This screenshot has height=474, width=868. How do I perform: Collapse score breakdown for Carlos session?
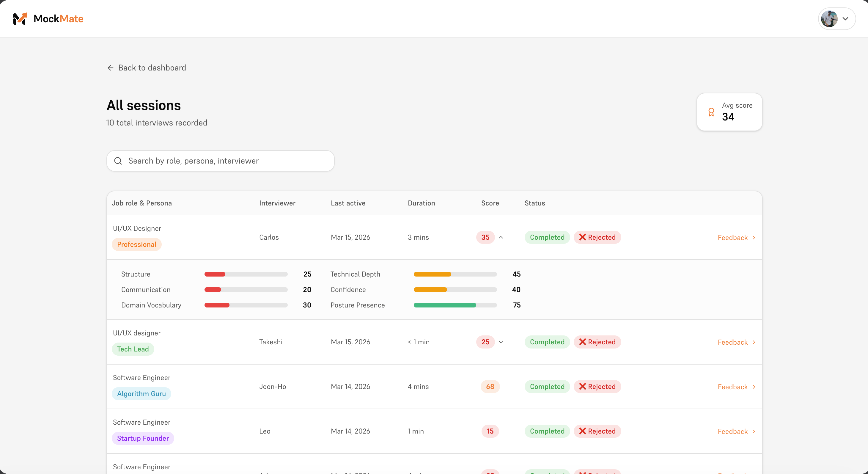[x=501, y=237]
